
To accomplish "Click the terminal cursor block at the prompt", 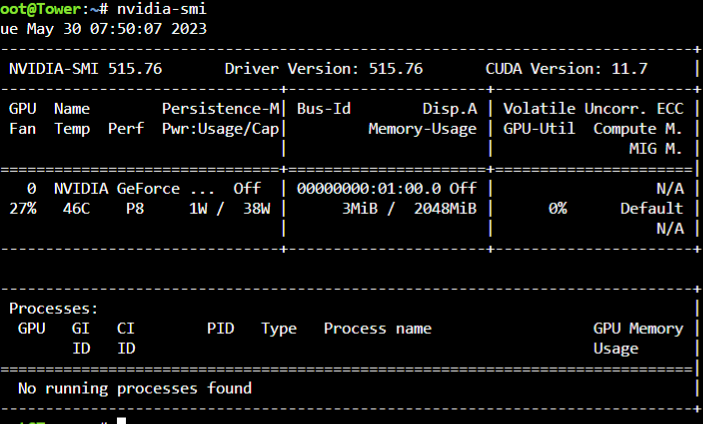I will (x=122, y=421).
